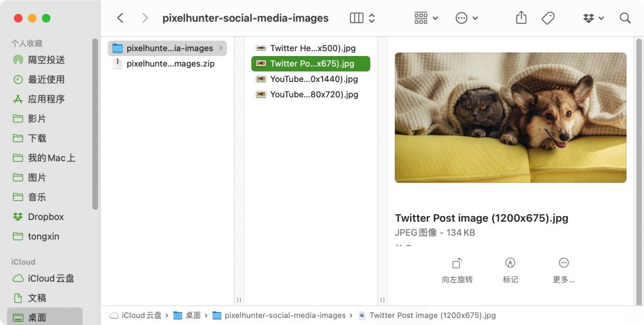Screen dimensions: 644x325
Task: Open the view mode up-down arrows
Action: [x=372, y=18]
